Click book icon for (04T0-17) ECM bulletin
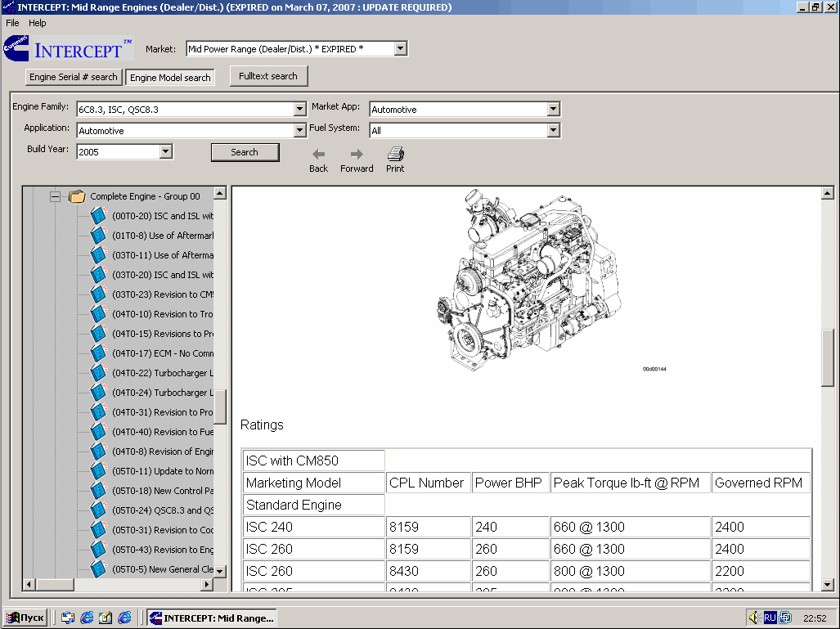The image size is (840, 629). click(99, 353)
